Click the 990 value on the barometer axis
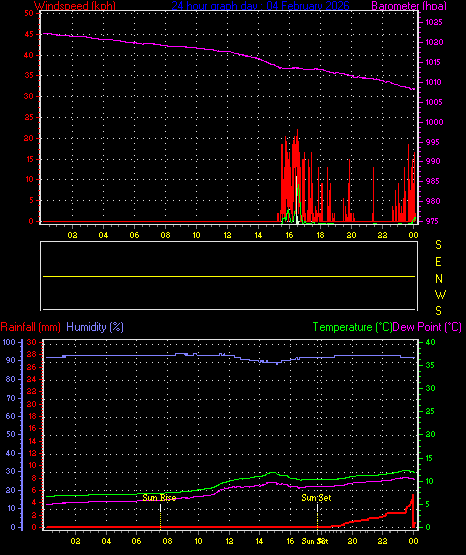The height and width of the screenshot is (555, 466). pyautogui.click(x=433, y=161)
